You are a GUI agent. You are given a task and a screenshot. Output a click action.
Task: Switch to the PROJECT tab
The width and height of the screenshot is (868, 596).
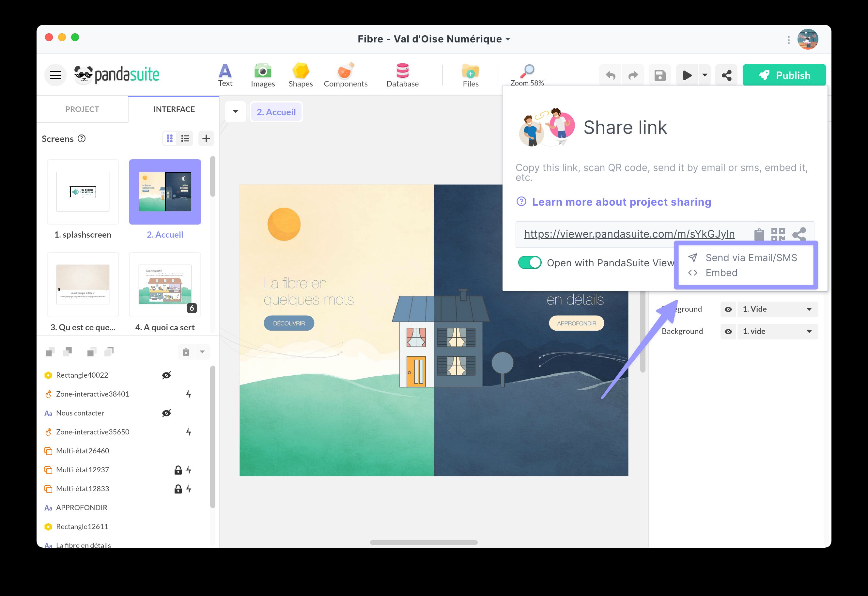(82, 109)
